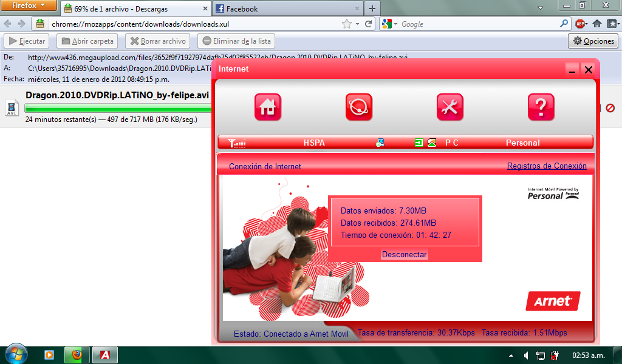622x364 pixels.
Task: Click the HSPA network type label
Action: (314, 143)
